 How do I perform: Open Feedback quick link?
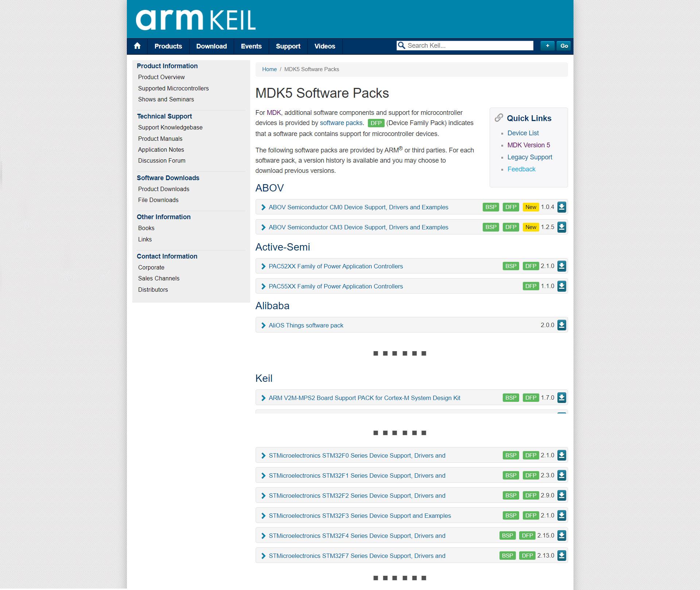(521, 169)
